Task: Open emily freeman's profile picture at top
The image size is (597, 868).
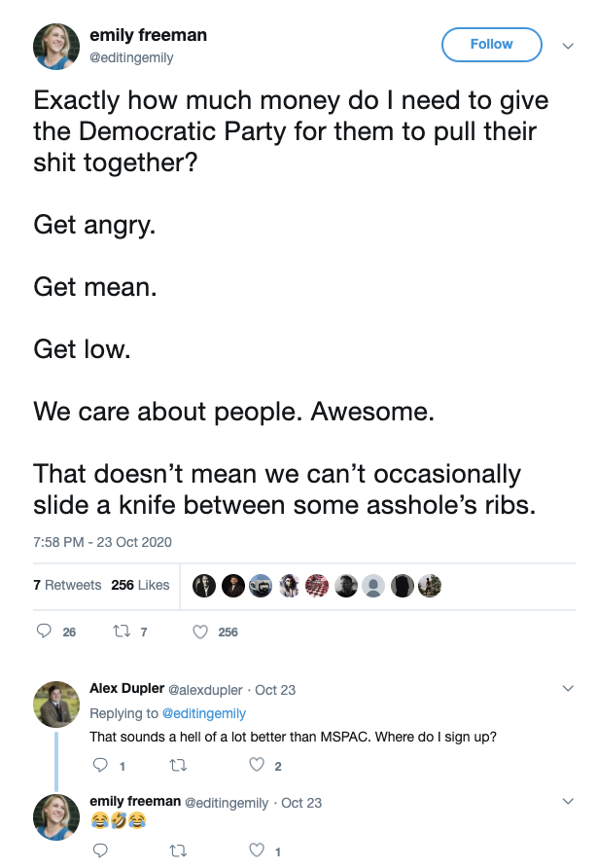Action: 56,47
